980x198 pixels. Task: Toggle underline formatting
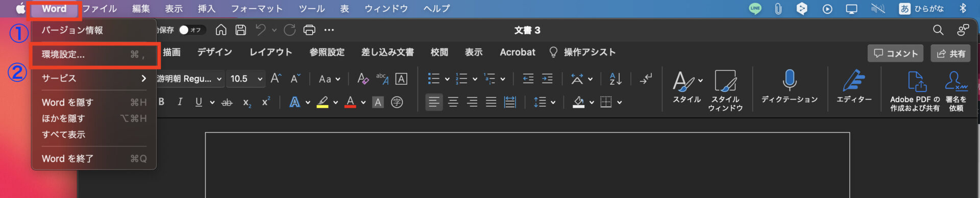coord(199,102)
